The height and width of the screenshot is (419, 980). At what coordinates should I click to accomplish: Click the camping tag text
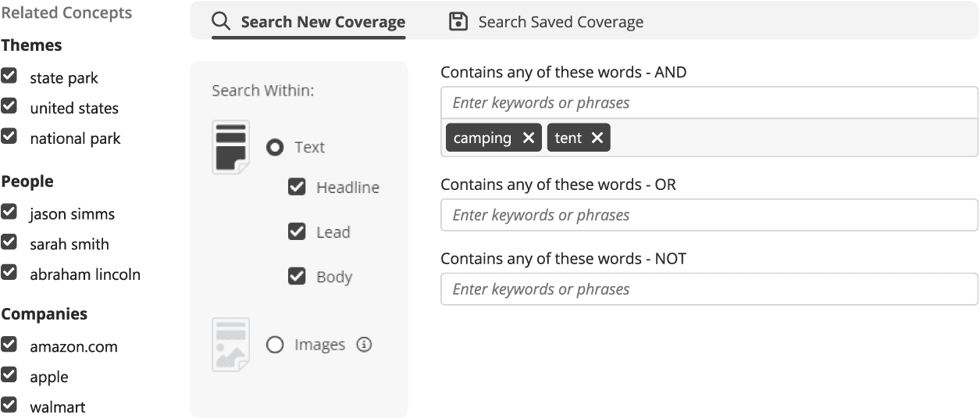pos(483,138)
